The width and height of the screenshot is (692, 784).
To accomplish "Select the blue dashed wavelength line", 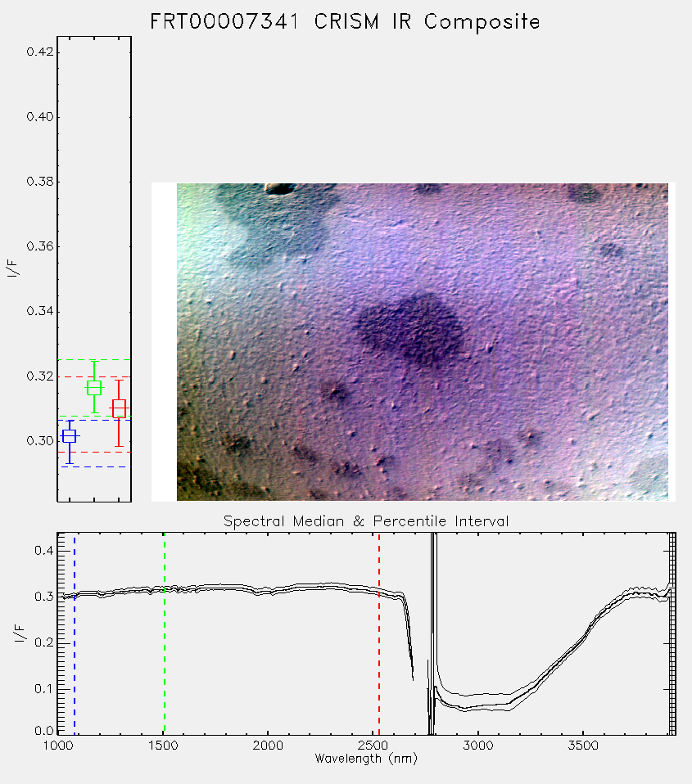I will click(75, 633).
